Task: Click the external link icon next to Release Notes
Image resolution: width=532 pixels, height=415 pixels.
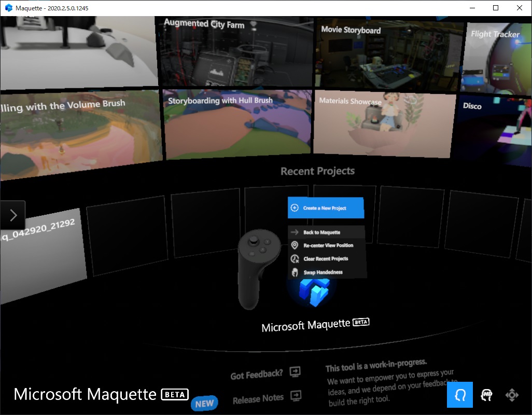Action: coord(296,396)
